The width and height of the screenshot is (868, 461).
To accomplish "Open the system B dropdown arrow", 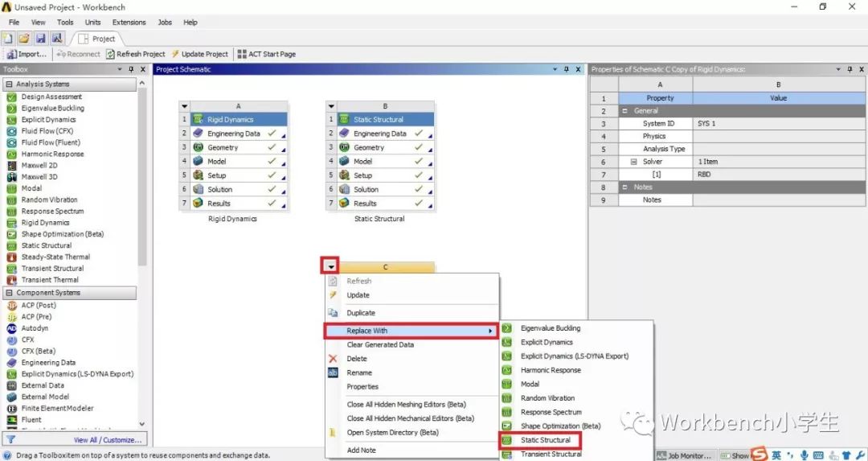I will coord(331,106).
